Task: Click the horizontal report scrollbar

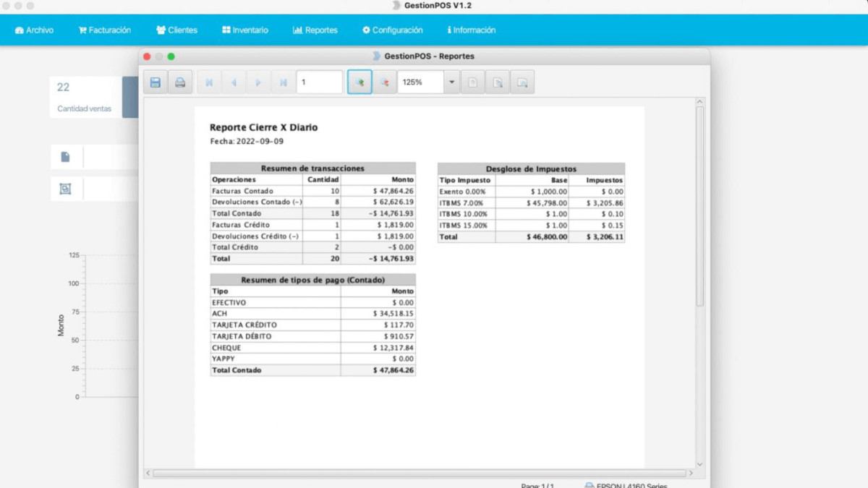Action: click(x=420, y=473)
